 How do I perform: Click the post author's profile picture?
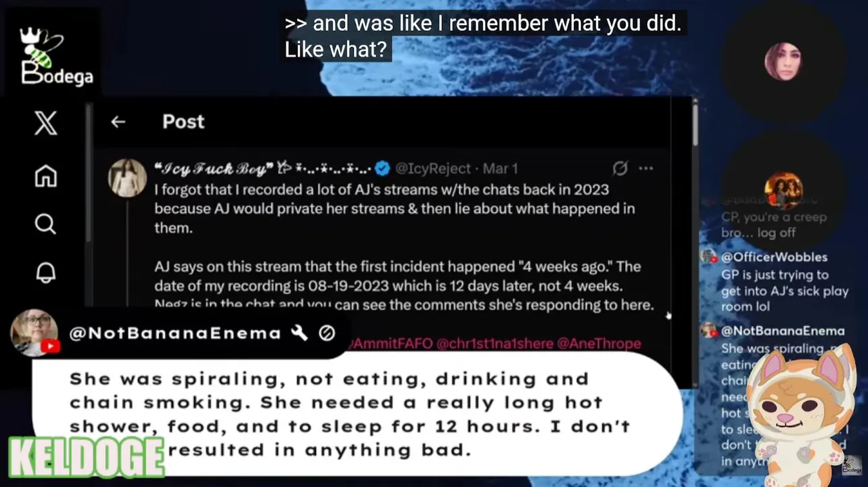point(127,178)
